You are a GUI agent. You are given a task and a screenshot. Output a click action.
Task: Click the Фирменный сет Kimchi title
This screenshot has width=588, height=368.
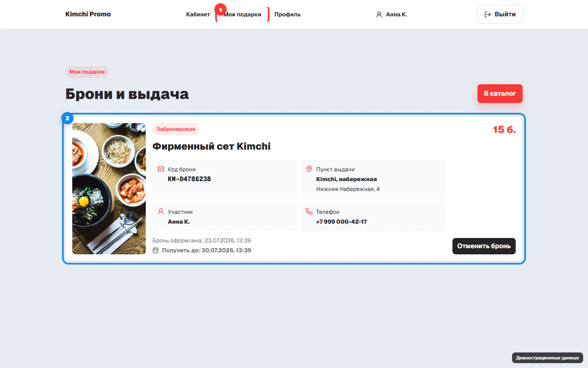click(x=212, y=146)
